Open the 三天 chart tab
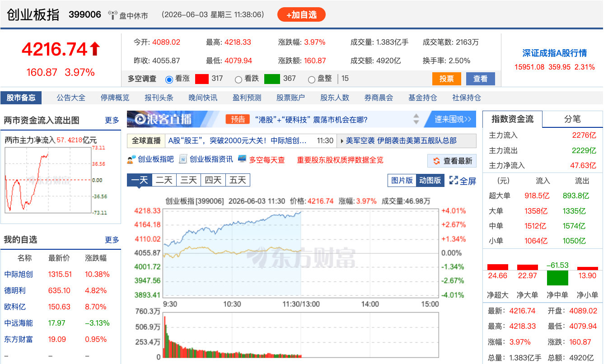 [x=189, y=180]
